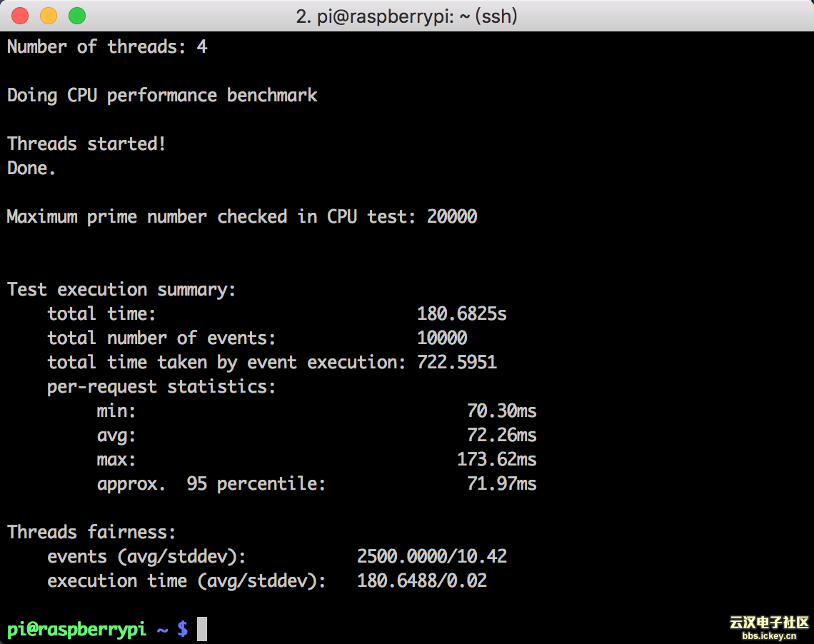814x644 pixels.
Task: Click the window title pi@raspberrypi (ssh)
Action: click(406, 16)
